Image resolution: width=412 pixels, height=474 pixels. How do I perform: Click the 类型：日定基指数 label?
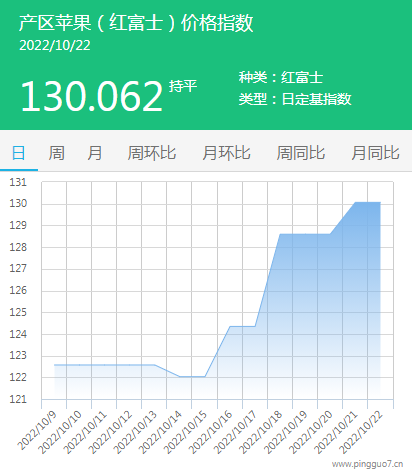click(295, 99)
